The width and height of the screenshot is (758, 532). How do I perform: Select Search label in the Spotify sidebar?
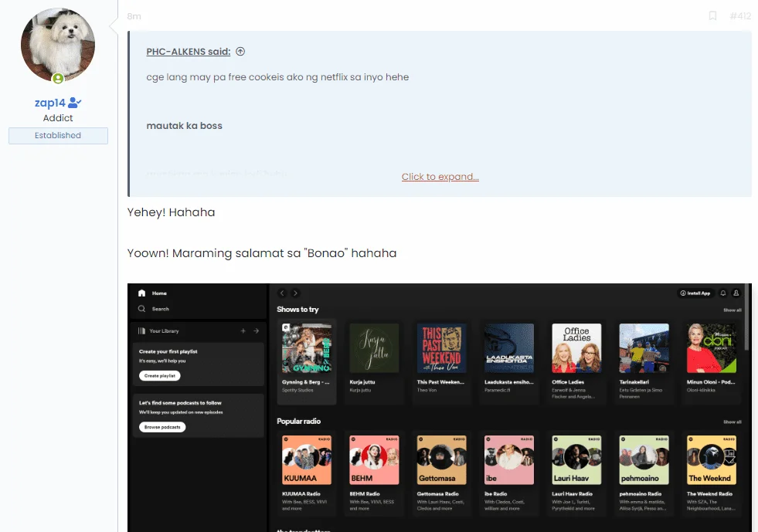click(x=161, y=309)
